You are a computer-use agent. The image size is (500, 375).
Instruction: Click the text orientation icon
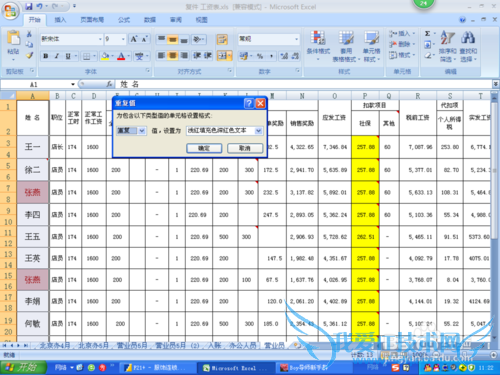click(x=198, y=39)
